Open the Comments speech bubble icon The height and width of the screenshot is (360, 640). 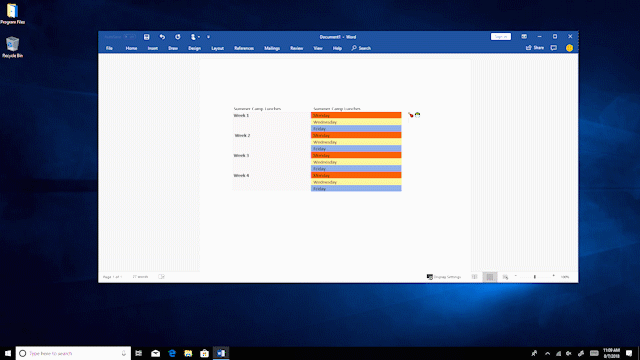[554, 48]
